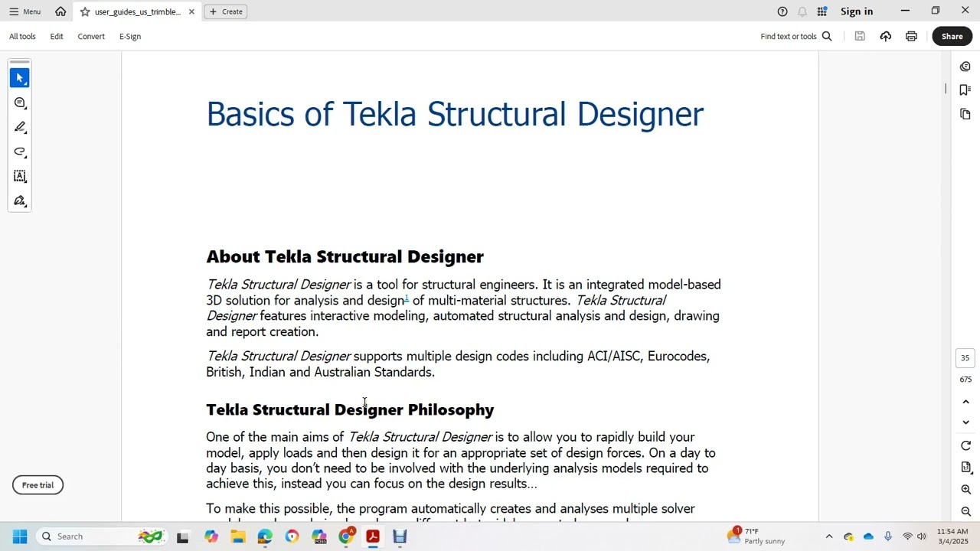980x551 pixels.
Task: Open Microsoft Edge from the taskbar
Action: 265,536
